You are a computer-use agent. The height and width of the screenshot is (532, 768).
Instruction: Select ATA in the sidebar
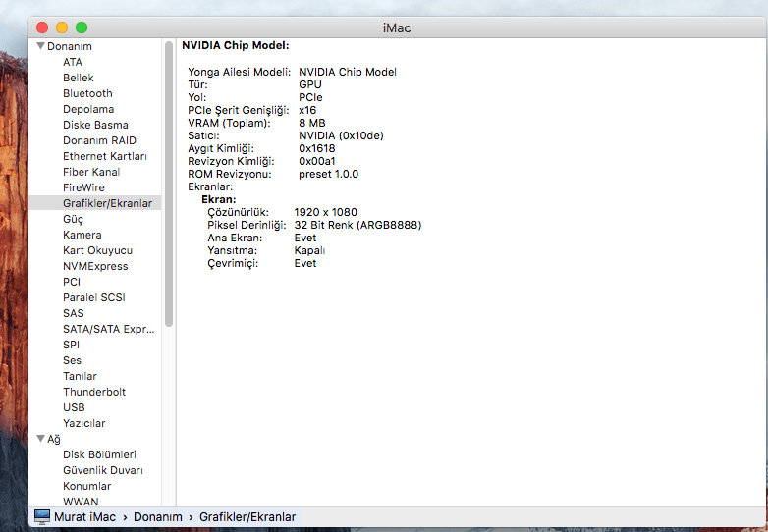click(73, 62)
